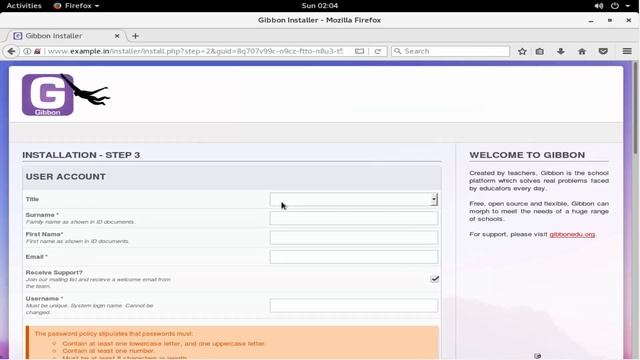Open clock and calendar Sun 02:04
This screenshot has width=640, height=360.
coord(320,6)
